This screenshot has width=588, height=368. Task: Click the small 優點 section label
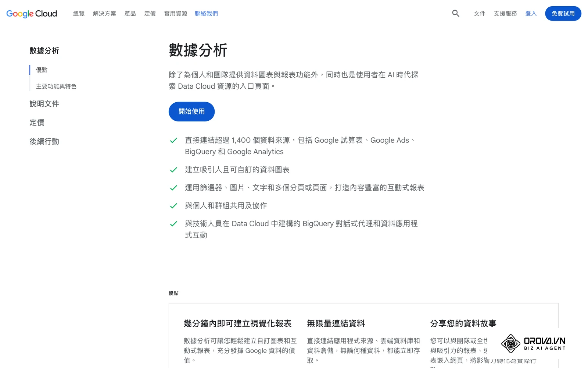tap(173, 293)
